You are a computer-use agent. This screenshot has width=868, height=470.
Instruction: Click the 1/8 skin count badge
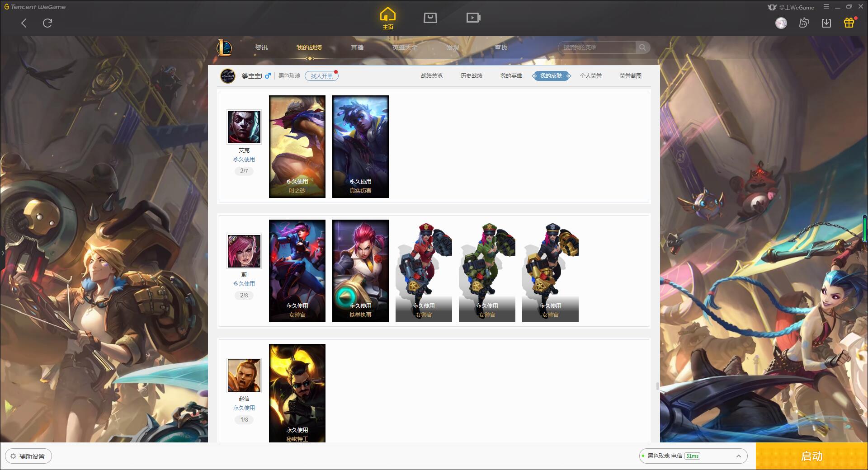click(x=244, y=420)
